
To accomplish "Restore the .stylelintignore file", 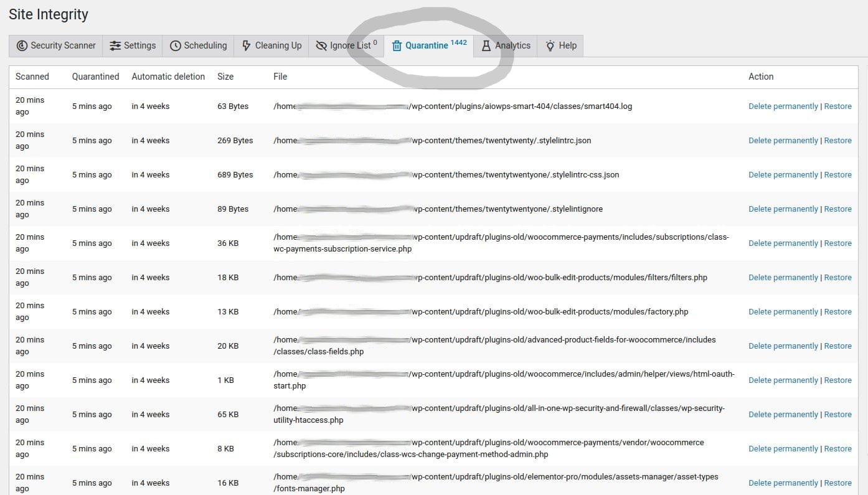I will point(837,209).
